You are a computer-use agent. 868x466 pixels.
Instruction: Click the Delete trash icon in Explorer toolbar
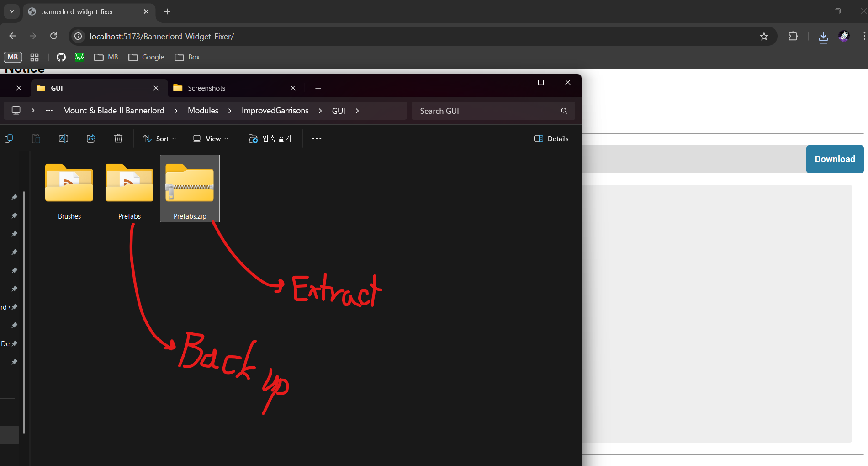(118, 139)
